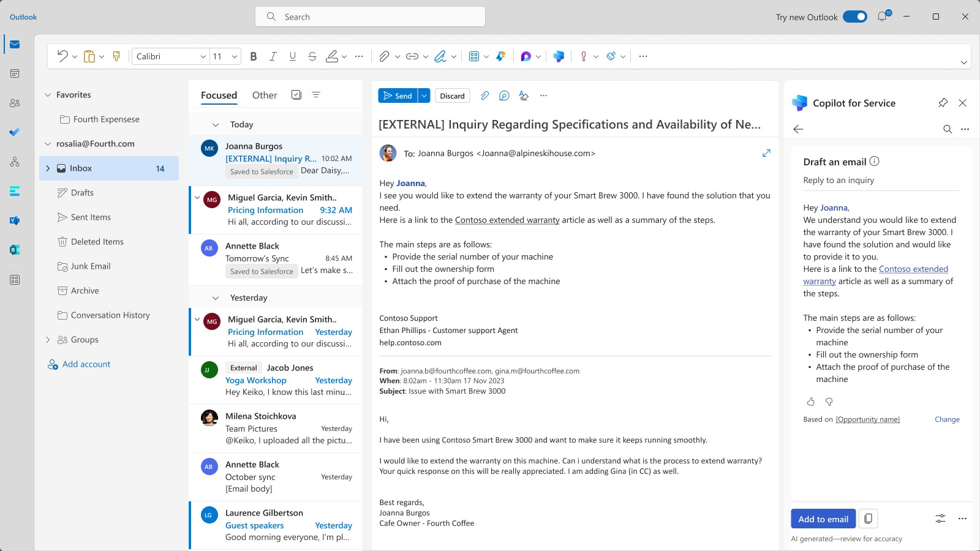Copy the draft with copy icon
Screen dimensions: 980x551
tap(869, 519)
